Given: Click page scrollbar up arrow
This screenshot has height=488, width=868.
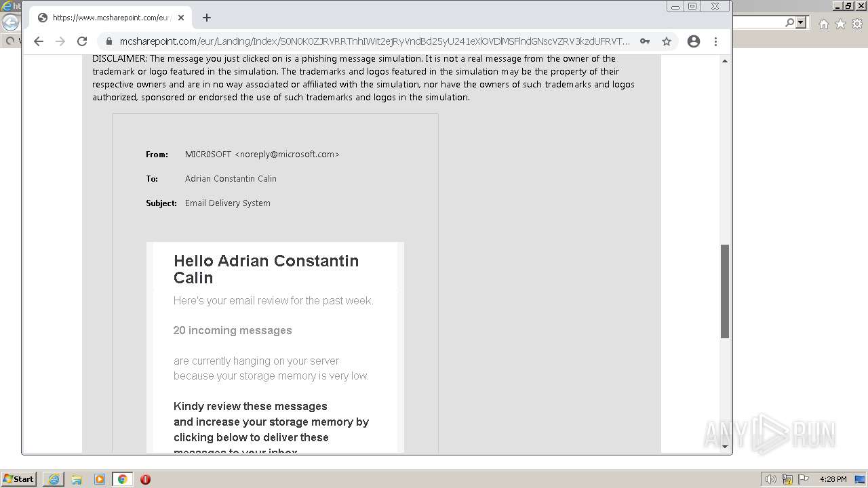Looking at the screenshot, I should (x=725, y=61).
